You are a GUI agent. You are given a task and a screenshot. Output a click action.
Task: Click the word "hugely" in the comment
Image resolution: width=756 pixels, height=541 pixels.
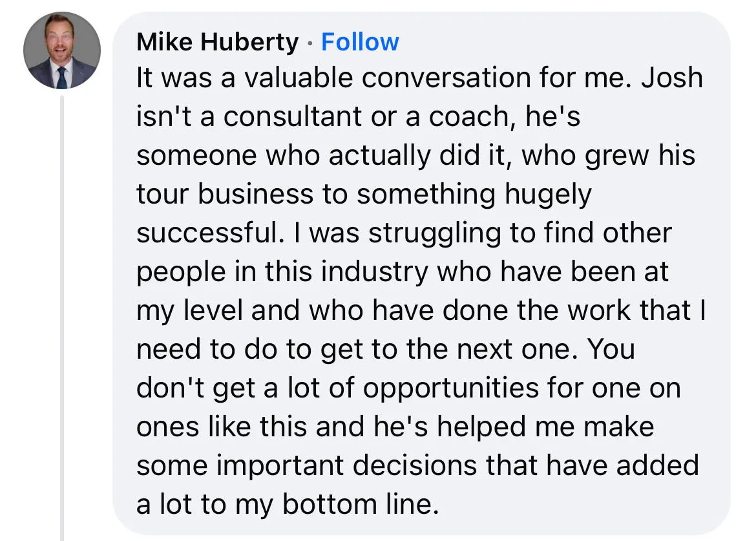548,195
